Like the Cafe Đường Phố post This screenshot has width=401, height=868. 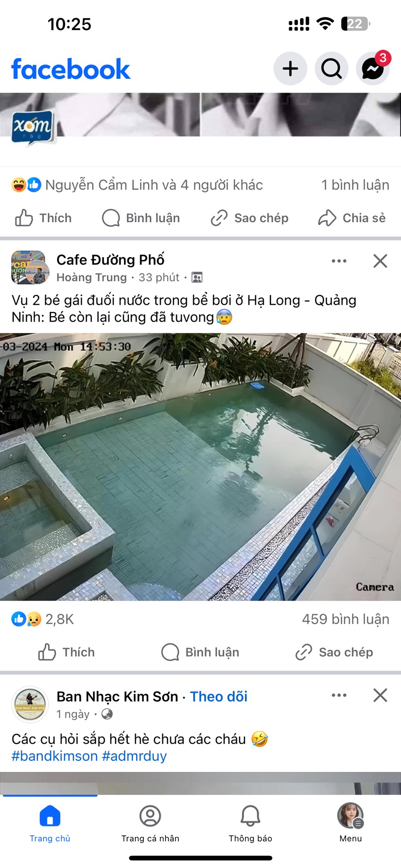point(66,652)
